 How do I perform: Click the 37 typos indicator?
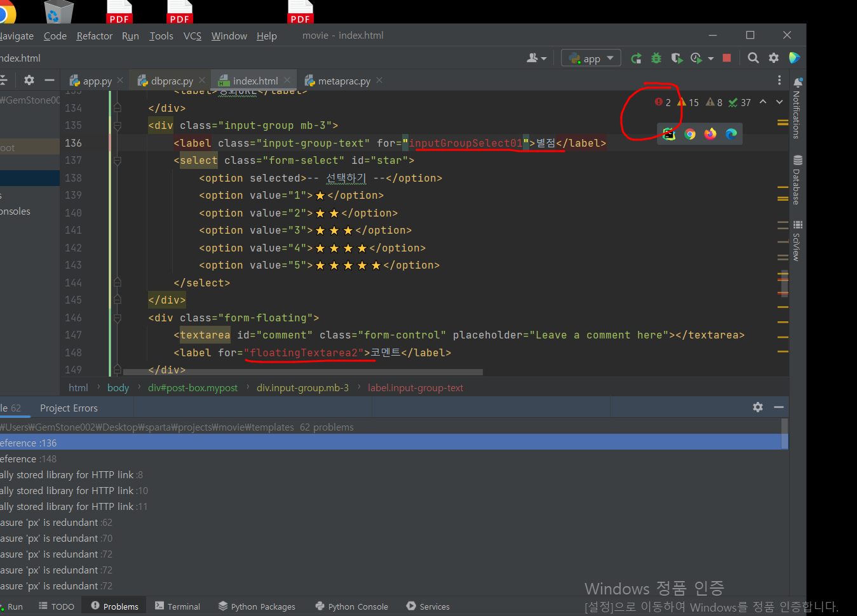click(x=739, y=102)
